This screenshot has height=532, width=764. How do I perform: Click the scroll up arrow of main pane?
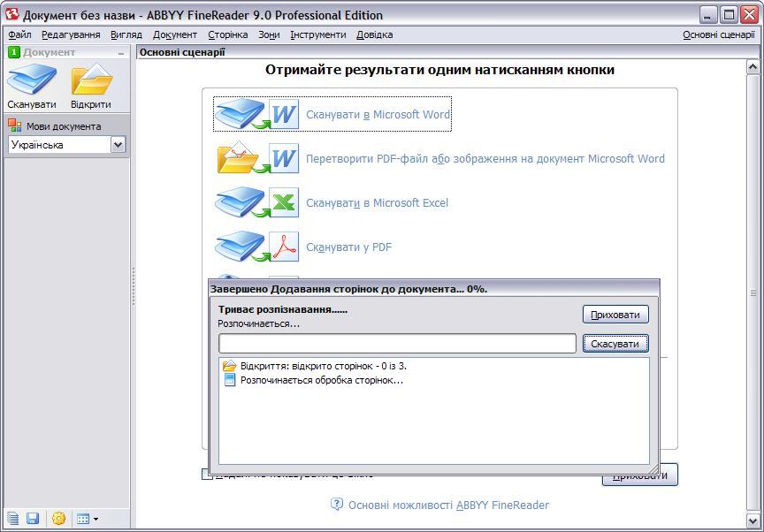tap(753, 67)
